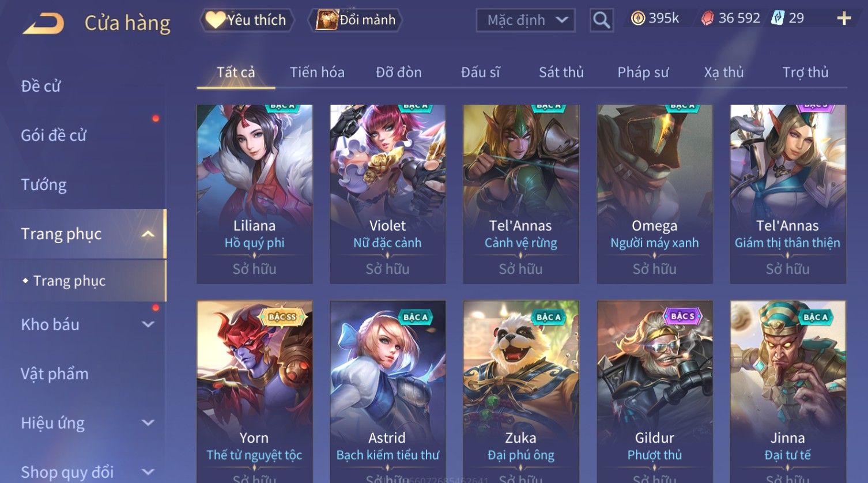Select the Liliana Hồ quý phi skin
Screen dimensions: 868x483
[x=254, y=194]
